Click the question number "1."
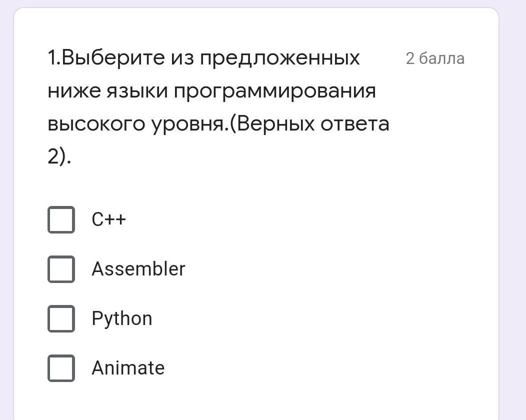Screen dimensions: 526x420 pos(54,58)
